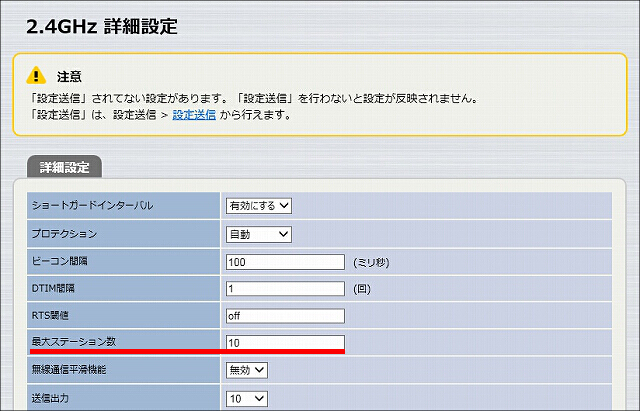Viewport: 640px width, 411px height.
Task: Click the ショートガードインターバル label
Action: 92,205
